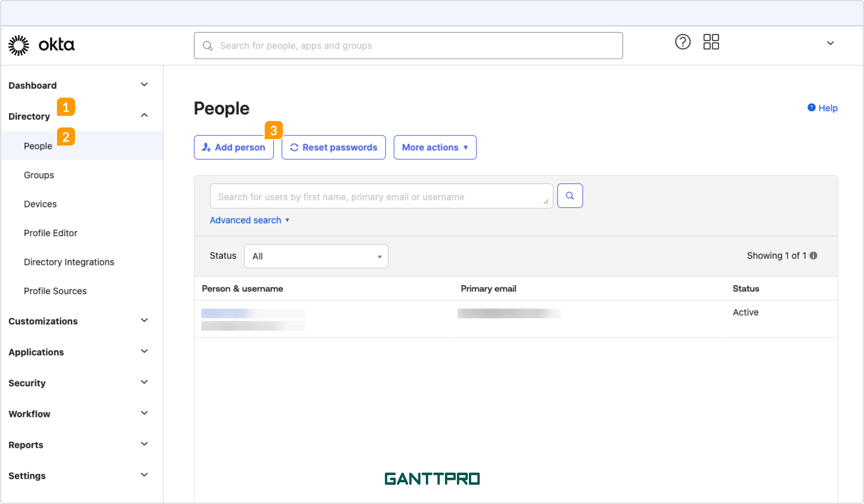Expand Advanced search options

pyautogui.click(x=249, y=220)
